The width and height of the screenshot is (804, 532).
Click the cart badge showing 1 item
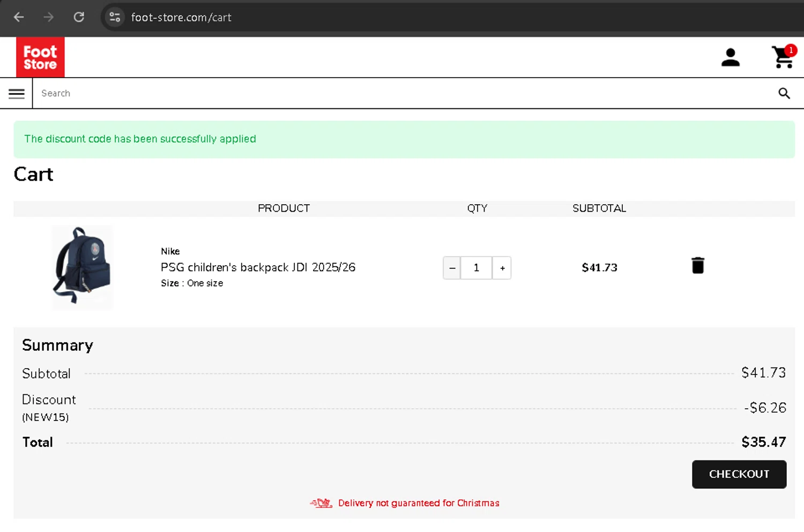[791, 50]
